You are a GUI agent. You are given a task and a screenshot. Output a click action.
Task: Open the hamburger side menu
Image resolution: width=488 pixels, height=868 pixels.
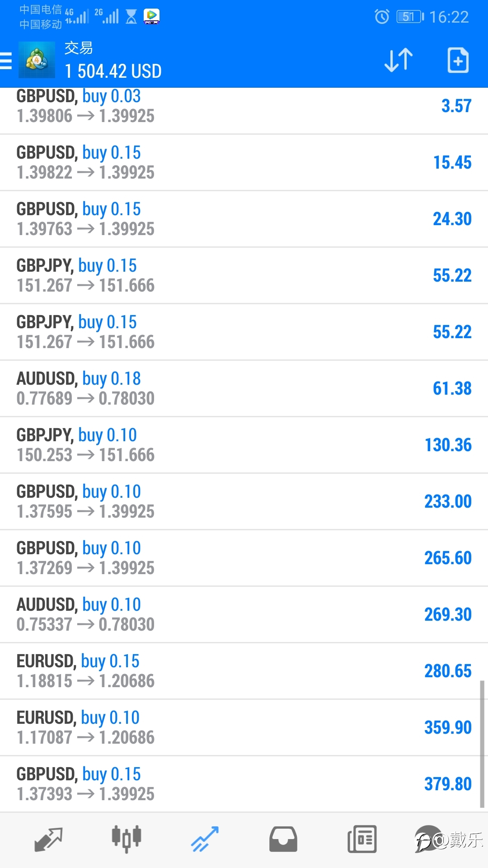[x=5, y=60]
